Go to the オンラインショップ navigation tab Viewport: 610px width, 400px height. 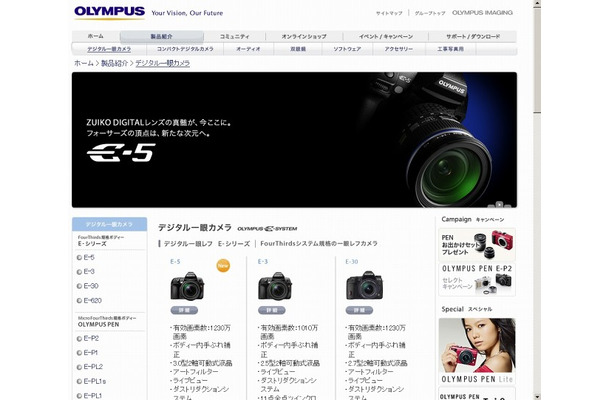coord(304,35)
